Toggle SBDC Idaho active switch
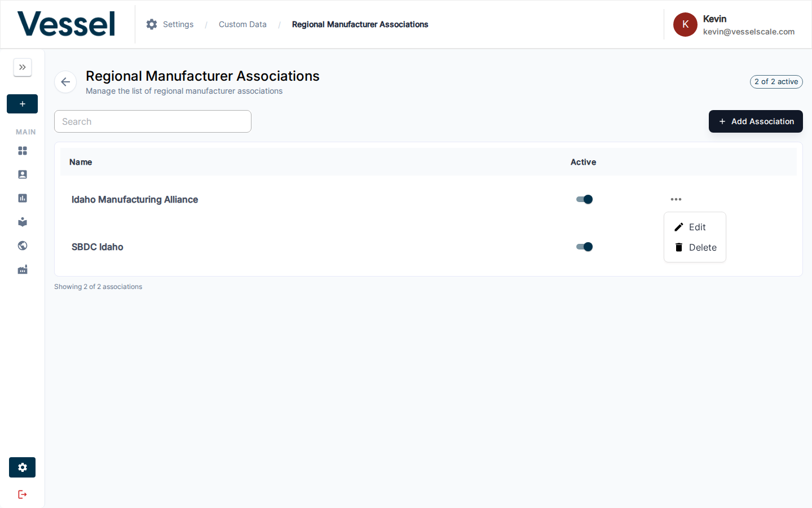The height and width of the screenshot is (508, 812). pos(584,247)
